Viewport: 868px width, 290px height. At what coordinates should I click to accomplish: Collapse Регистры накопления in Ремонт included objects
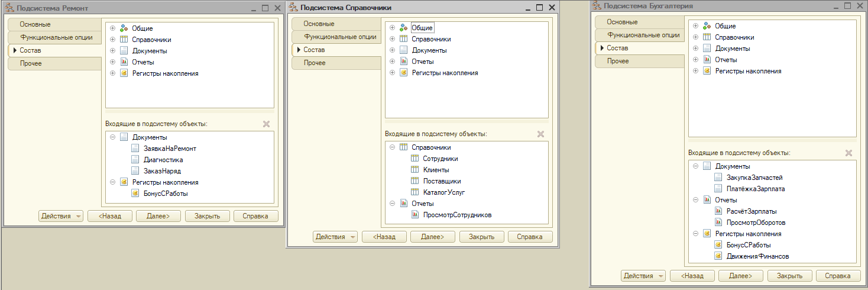[x=112, y=182]
